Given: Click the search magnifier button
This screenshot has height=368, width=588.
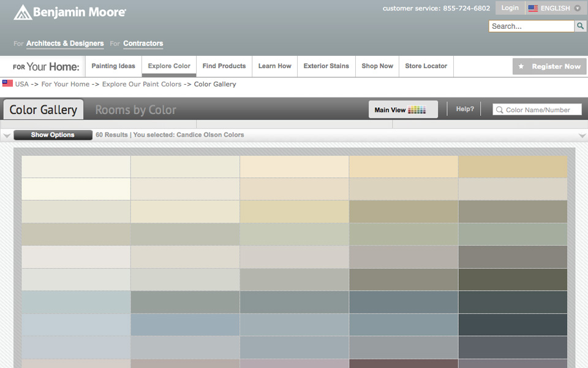Looking at the screenshot, I should [580, 26].
